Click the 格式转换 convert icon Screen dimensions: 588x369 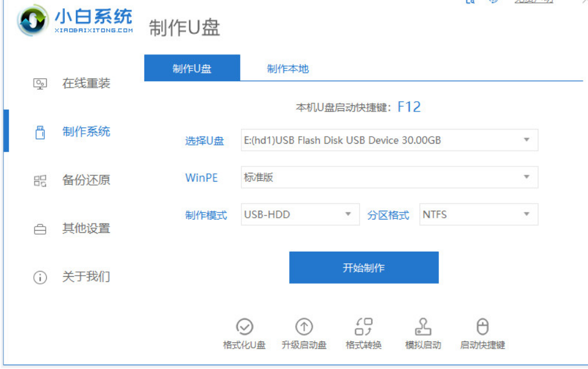(364, 326)
